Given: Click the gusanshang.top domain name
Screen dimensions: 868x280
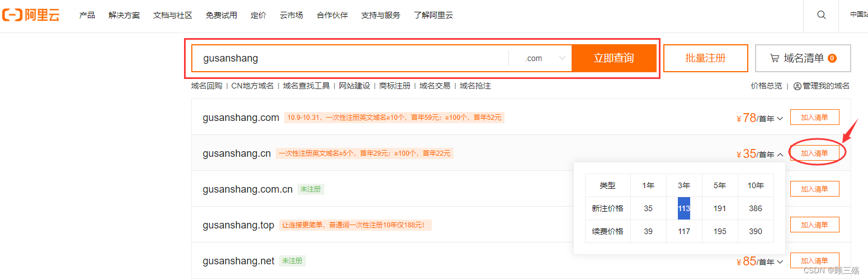Looking at the screenshot, I should coord(238,225).
